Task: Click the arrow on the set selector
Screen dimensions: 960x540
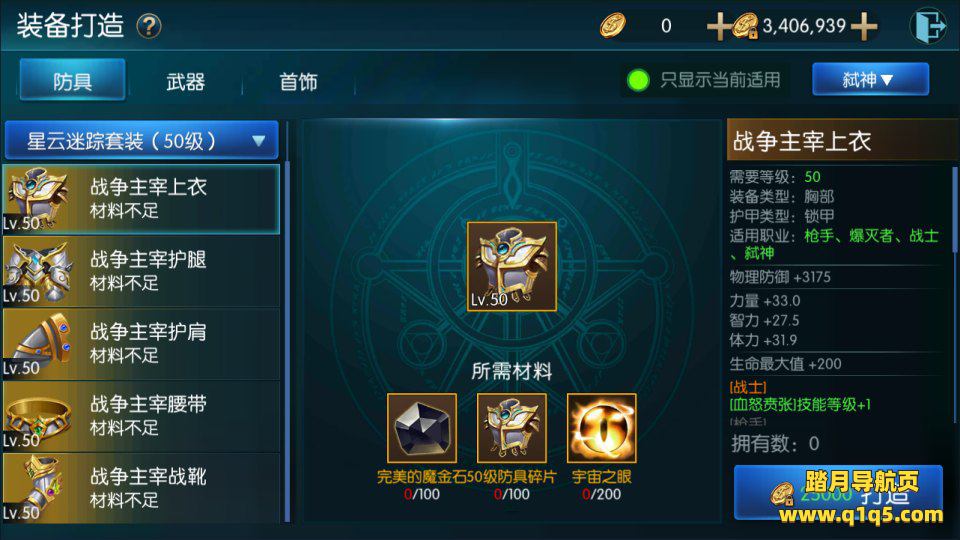Action: pos(258,141)
